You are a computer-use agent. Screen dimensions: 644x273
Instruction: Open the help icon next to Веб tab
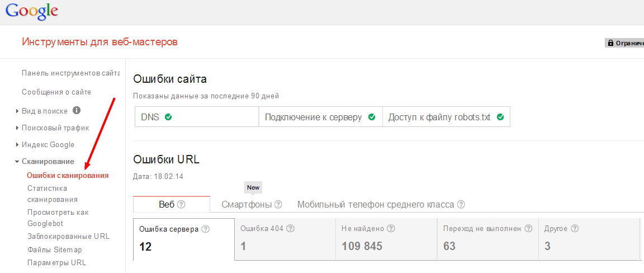(181, 204)
